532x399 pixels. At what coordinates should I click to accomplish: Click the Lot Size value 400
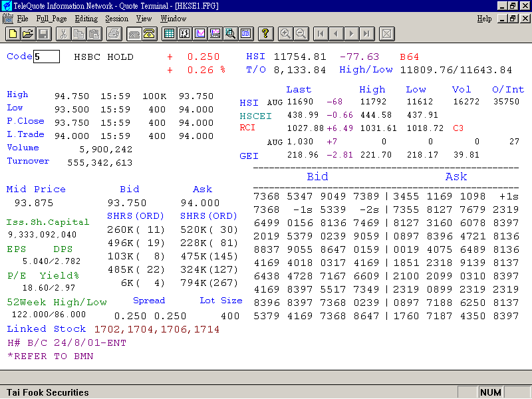(230, 317)
